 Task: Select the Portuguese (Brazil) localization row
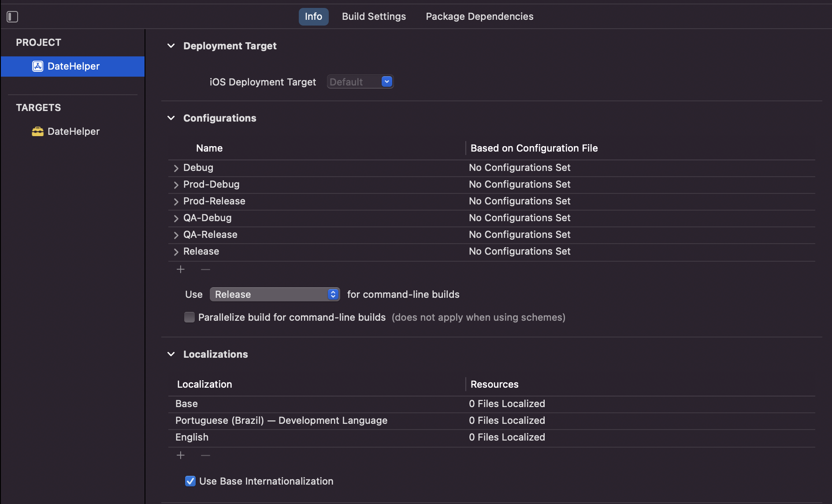pyautogui.click(x=491, y=421)
